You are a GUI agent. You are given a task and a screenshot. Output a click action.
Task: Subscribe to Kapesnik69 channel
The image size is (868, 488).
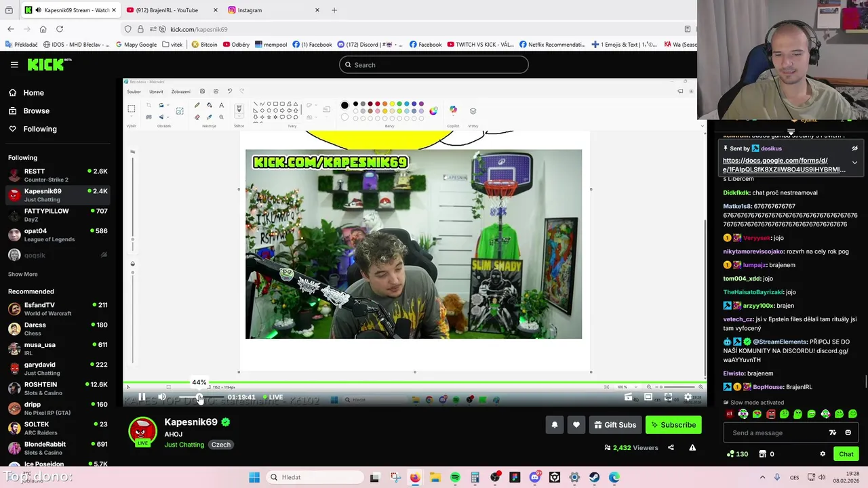pyautogui.click(x=673, y=425)
